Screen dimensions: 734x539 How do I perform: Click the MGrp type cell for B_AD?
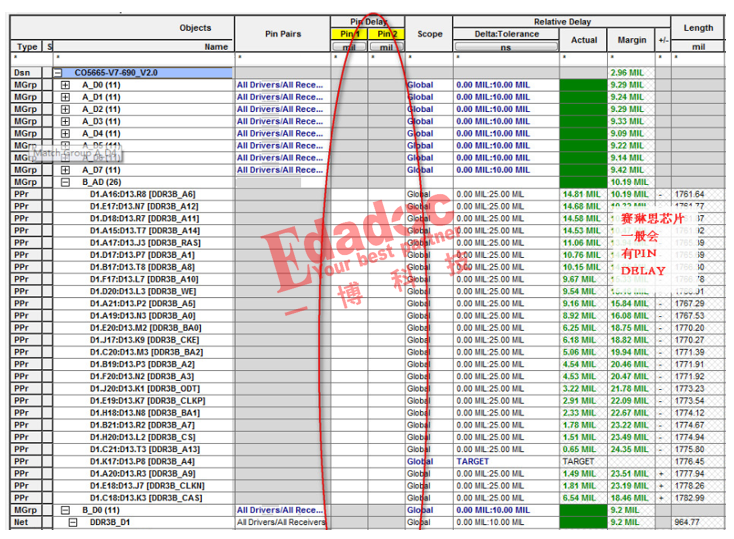(x=25, y=182)
